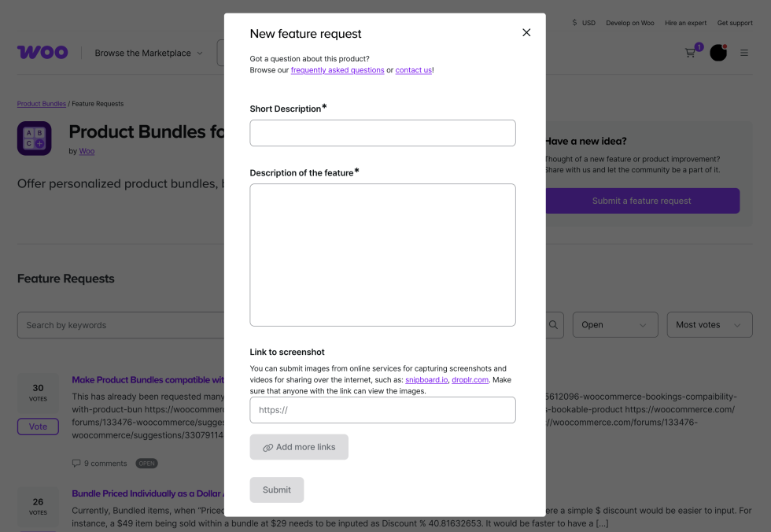Click the Woo logo
The image size is (771, 532).
(42, 53)
